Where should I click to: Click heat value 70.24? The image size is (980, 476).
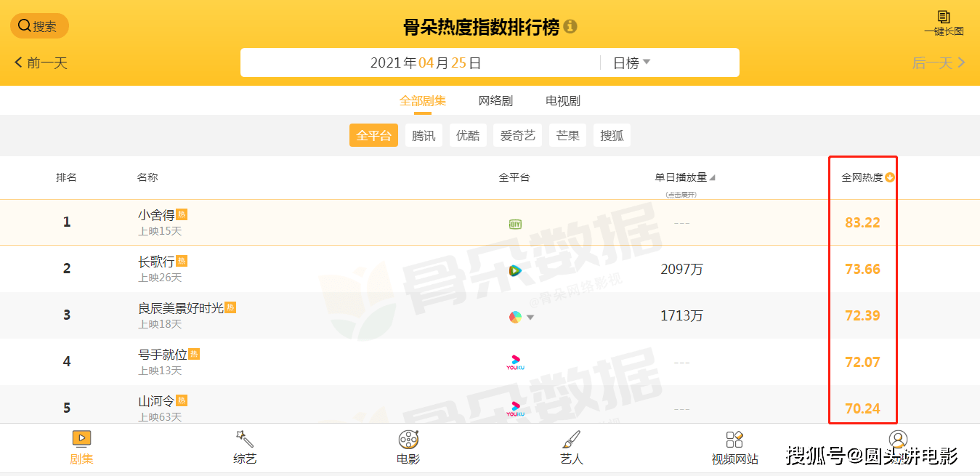coord(862,409)
